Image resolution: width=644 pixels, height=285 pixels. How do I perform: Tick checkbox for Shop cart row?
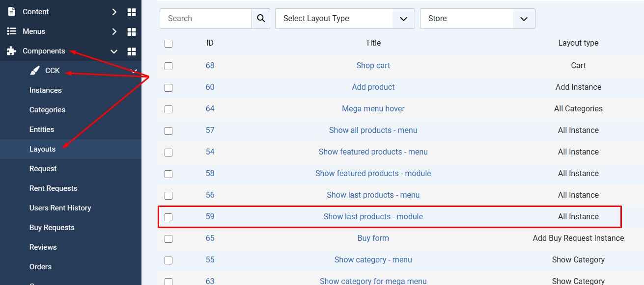point(168,66)
